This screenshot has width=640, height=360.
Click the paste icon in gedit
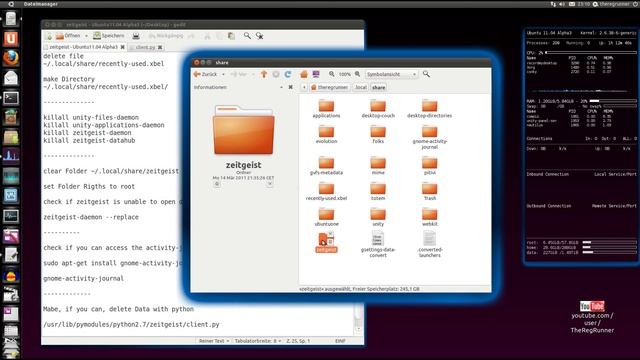(231, 36)
